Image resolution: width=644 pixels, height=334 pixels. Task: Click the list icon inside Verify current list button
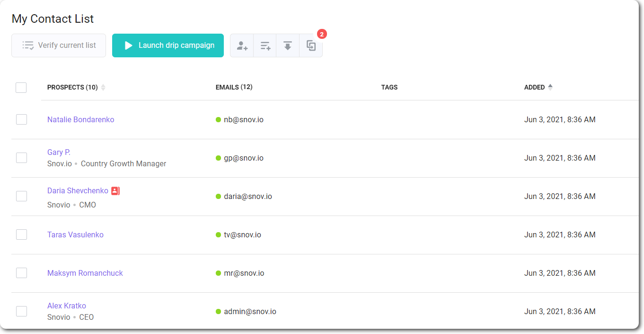[28, 45]
